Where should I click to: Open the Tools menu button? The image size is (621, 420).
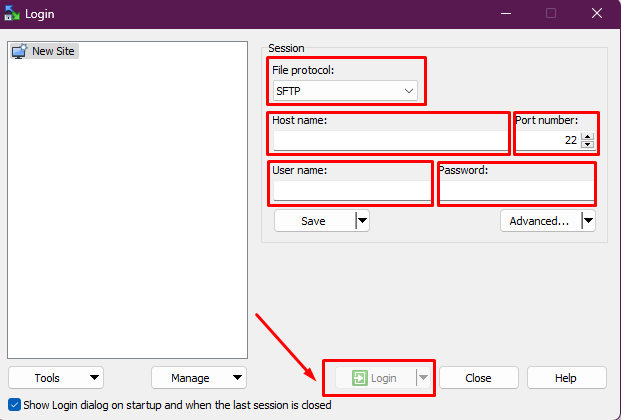[x=55, y=378]
